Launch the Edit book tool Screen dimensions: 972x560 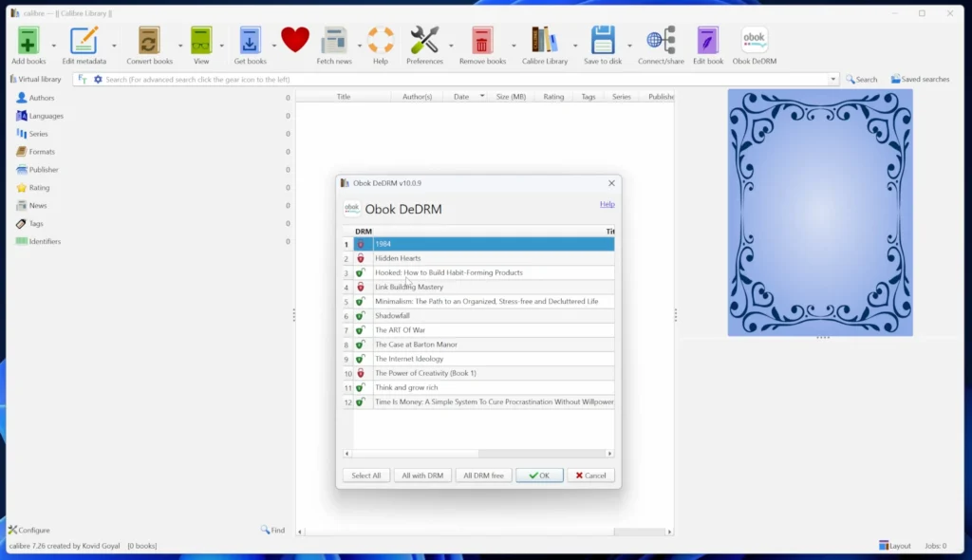[708, 41]
